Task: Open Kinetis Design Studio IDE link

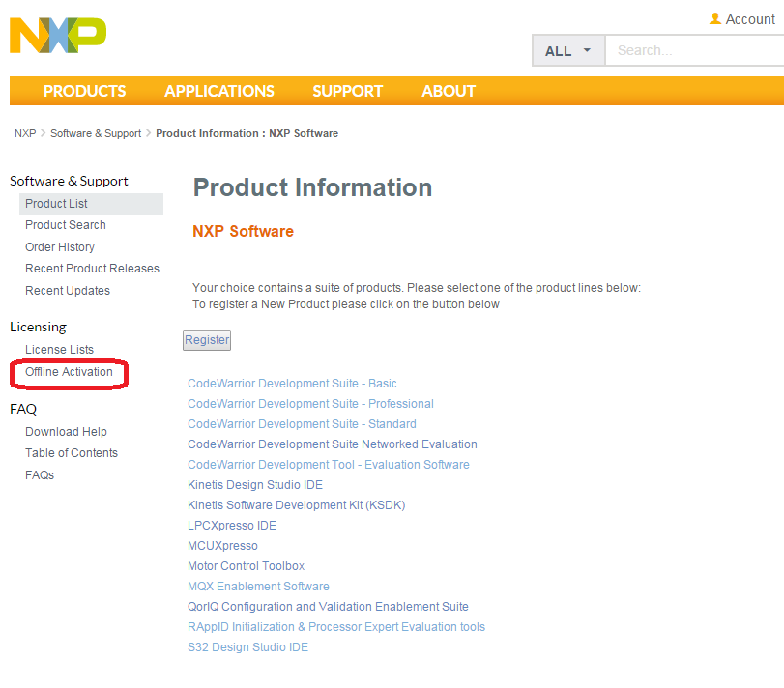Action: [x=255, y=485]
